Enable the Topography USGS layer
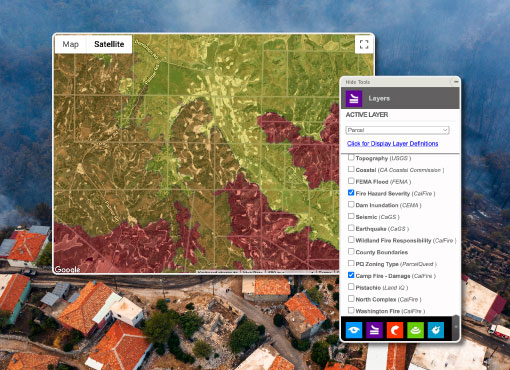The image size is (510, 370). [x=351, y=157]
